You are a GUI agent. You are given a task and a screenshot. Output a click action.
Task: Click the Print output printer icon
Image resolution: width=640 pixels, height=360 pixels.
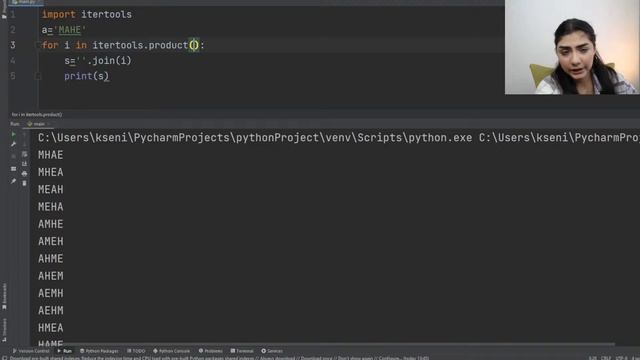[x=24, y=173]
